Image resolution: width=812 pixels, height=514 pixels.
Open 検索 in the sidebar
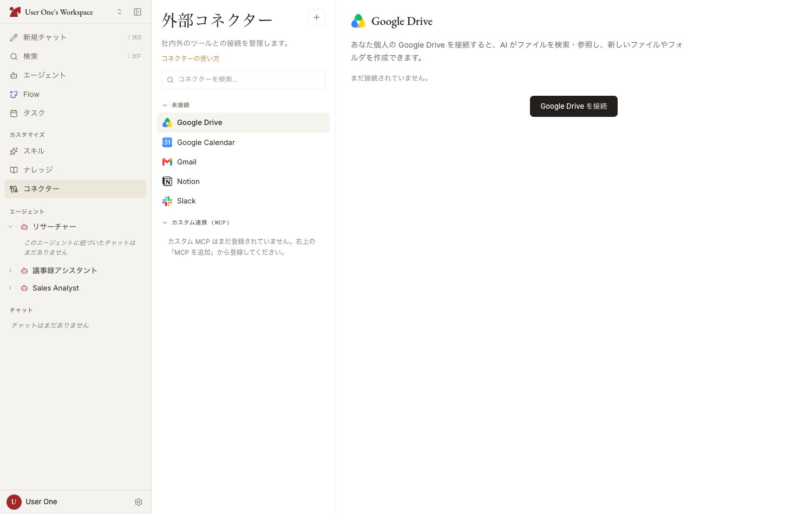coord(75,56)
